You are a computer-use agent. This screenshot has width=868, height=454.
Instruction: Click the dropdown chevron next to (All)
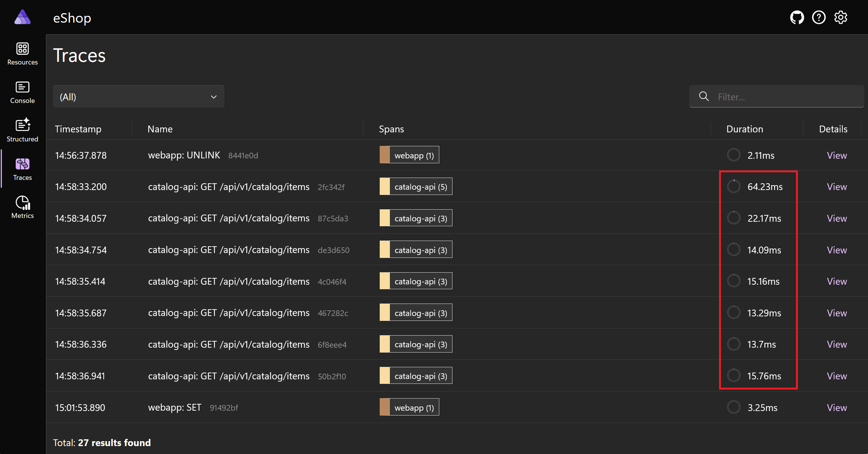point(213,97)
